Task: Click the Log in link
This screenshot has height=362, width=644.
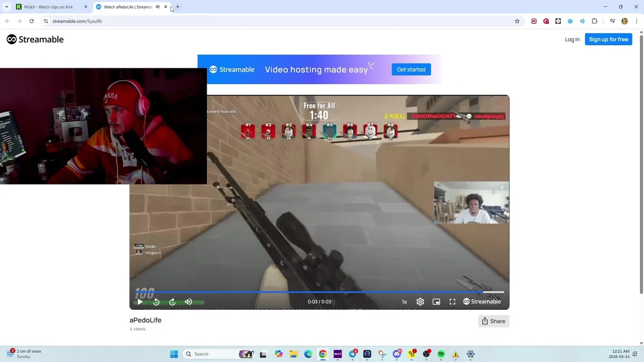Action: [572, 39]
